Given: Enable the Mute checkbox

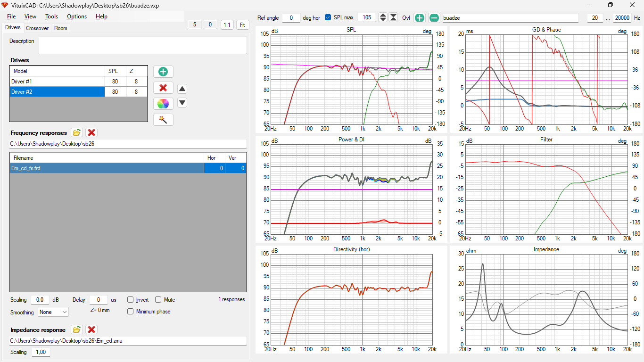Looking at the screenshot, I should pyautogui.click(x=158, y=300).
